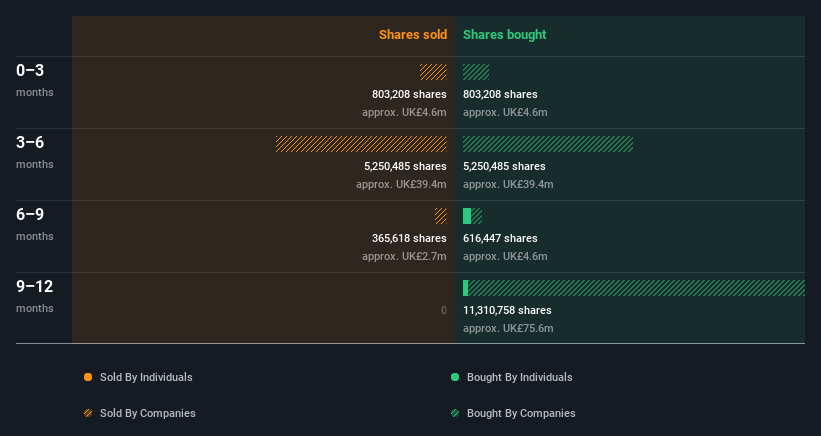Viewport: 821px width, 436px height.
Task: Toggle the Bought By Individuals legend label
Action: point(519,377)
